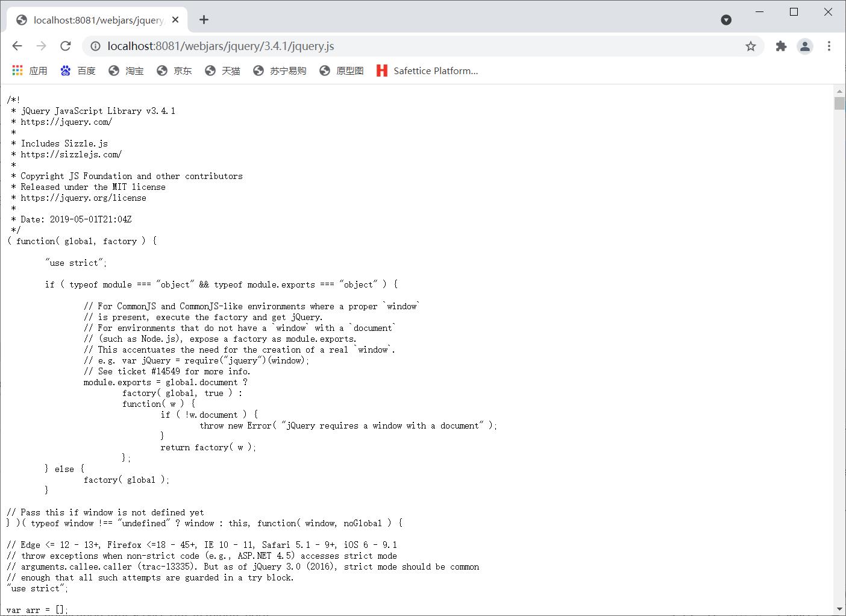Open the 原型图 bookmark
The image size is (846, 616).
point(342,71)
